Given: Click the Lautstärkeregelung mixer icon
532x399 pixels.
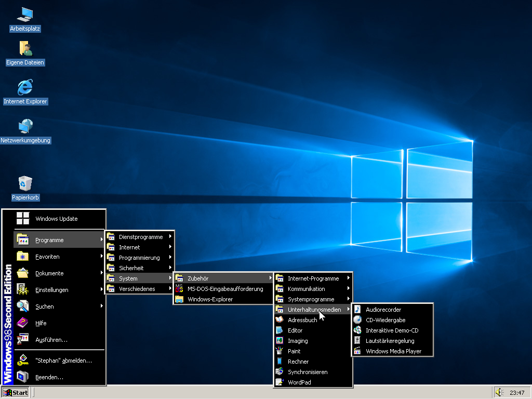Looking at the screenshot, I should 357,341.
